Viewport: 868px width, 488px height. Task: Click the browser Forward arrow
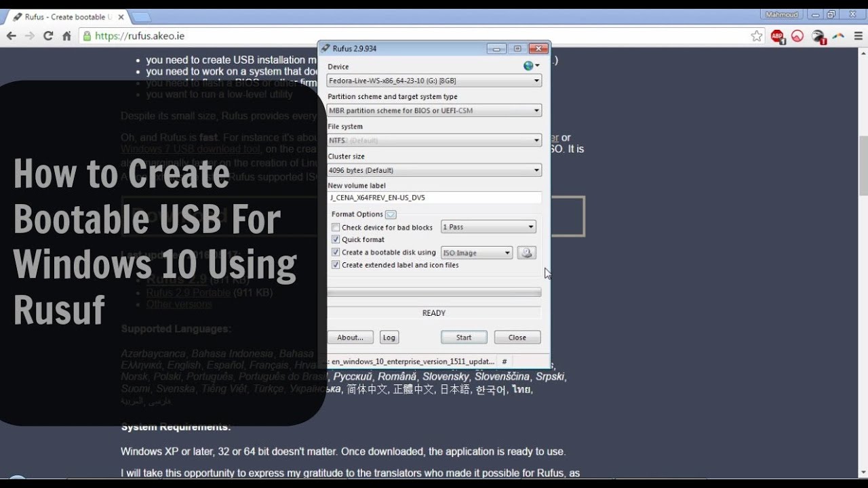pos(30,36)
